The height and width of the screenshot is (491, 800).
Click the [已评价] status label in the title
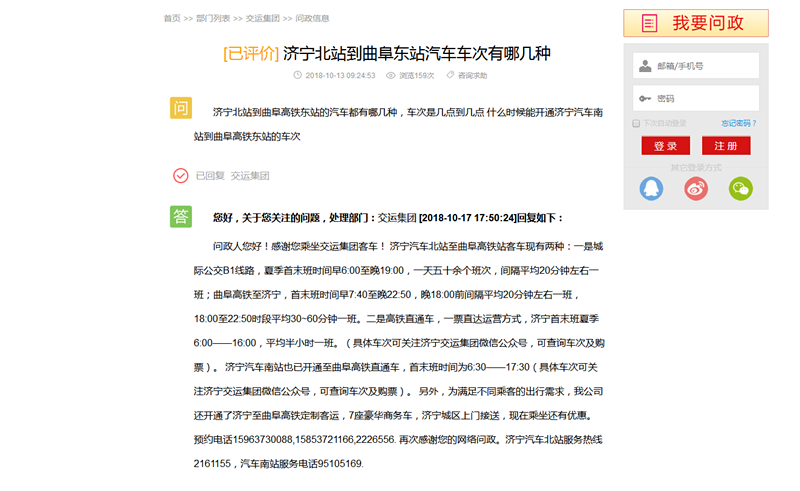251,53
